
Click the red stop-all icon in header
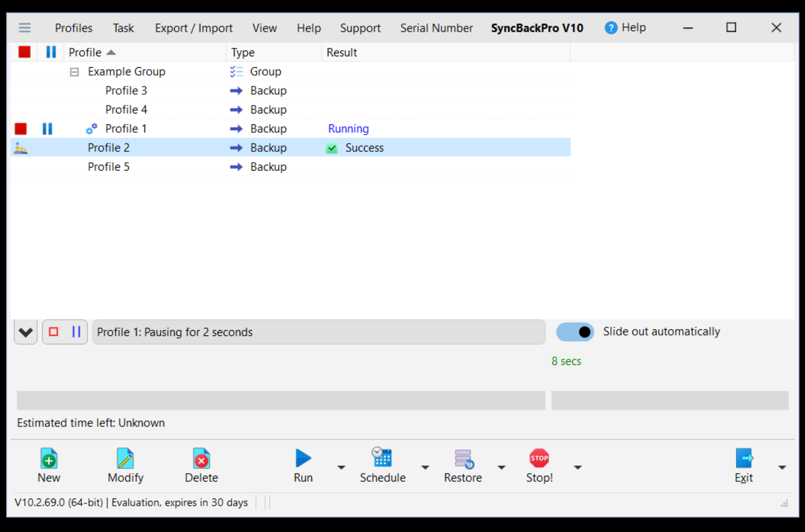25,52
